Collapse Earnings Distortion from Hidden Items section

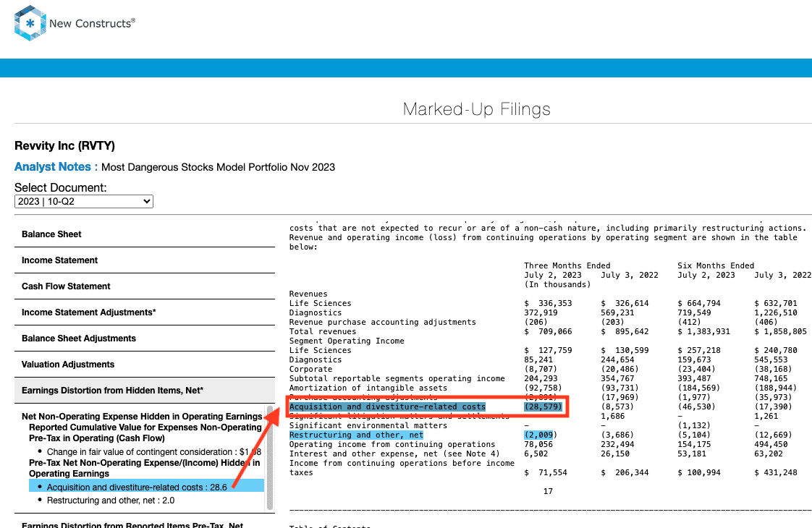coord(145,391)
